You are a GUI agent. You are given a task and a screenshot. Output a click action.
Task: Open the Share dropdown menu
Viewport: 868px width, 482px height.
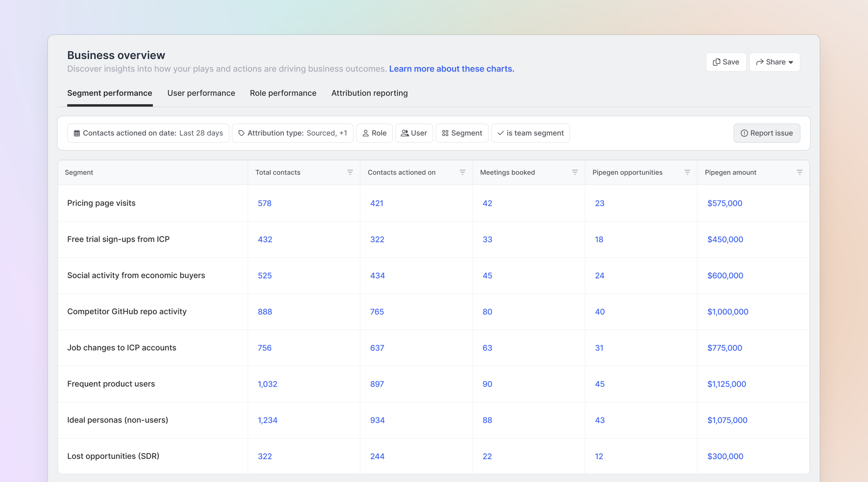click(x=774, y=62)
